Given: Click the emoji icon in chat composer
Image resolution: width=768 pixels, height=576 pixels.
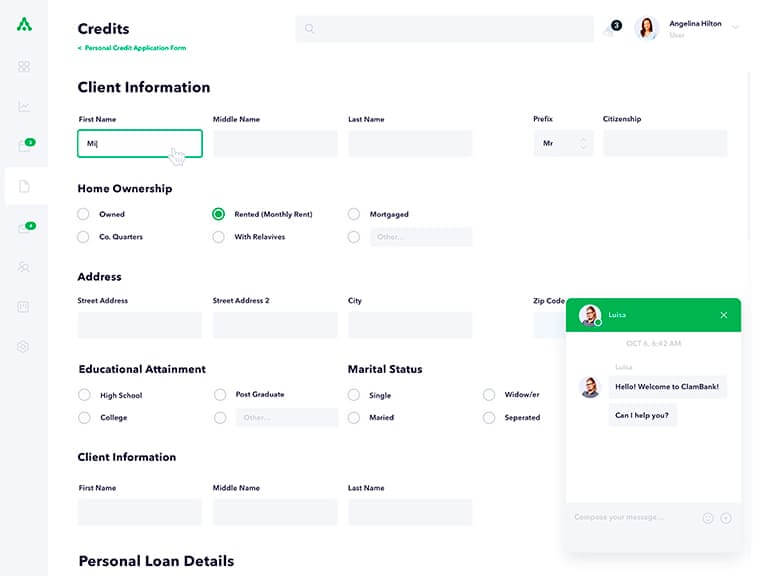Looking at the screenshot, I should [708, 518].
